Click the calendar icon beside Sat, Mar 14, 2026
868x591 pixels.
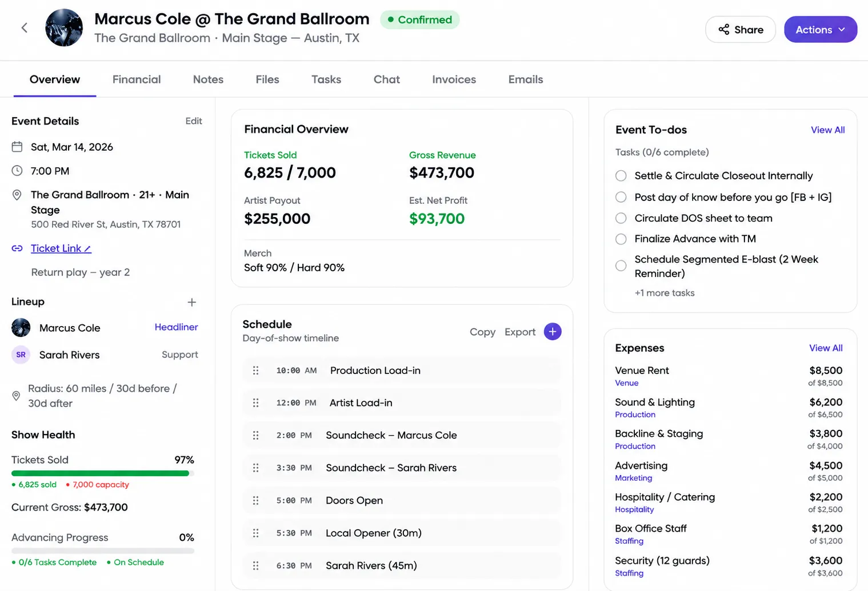point(17,147)
